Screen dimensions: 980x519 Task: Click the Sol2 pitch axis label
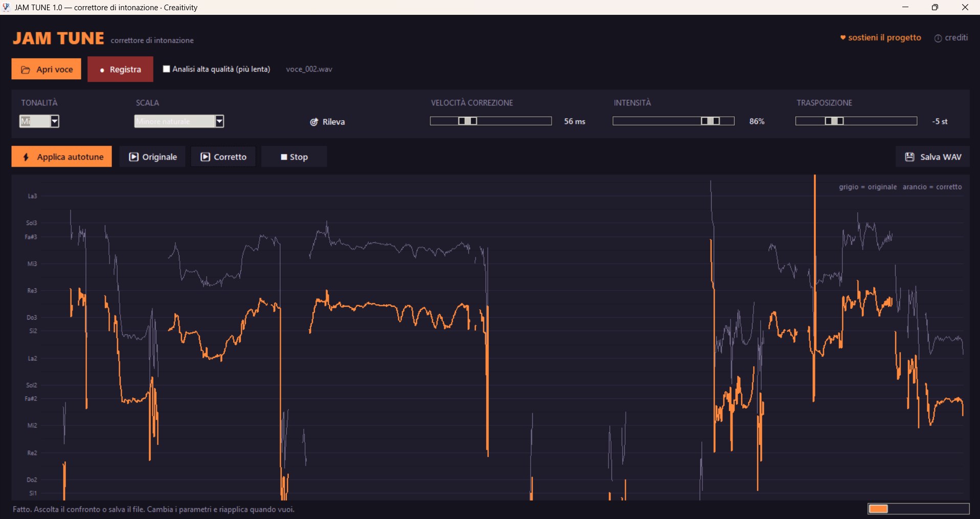tap(32, 385)
